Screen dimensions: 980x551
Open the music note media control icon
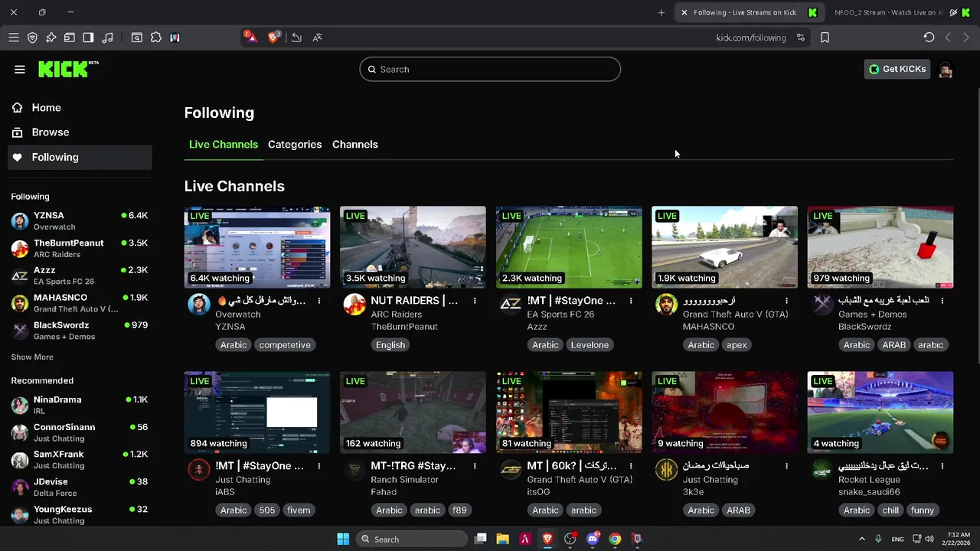pyautogui.click(x=107, y=37)
